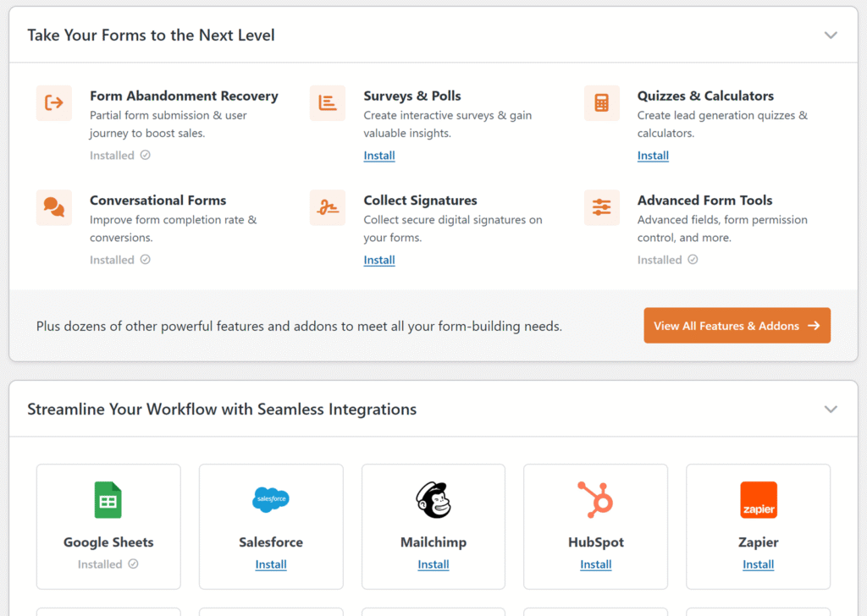The height and width of the screenshot is (616, 867).
Task: Install the Zapier integration
Action: click(758, 564)
